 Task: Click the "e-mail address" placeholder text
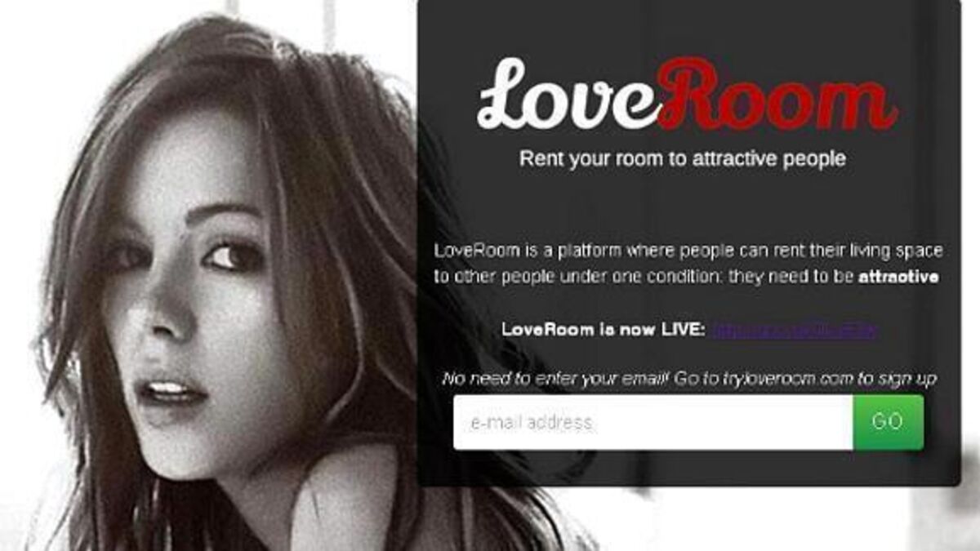click(x=532, y=423)
